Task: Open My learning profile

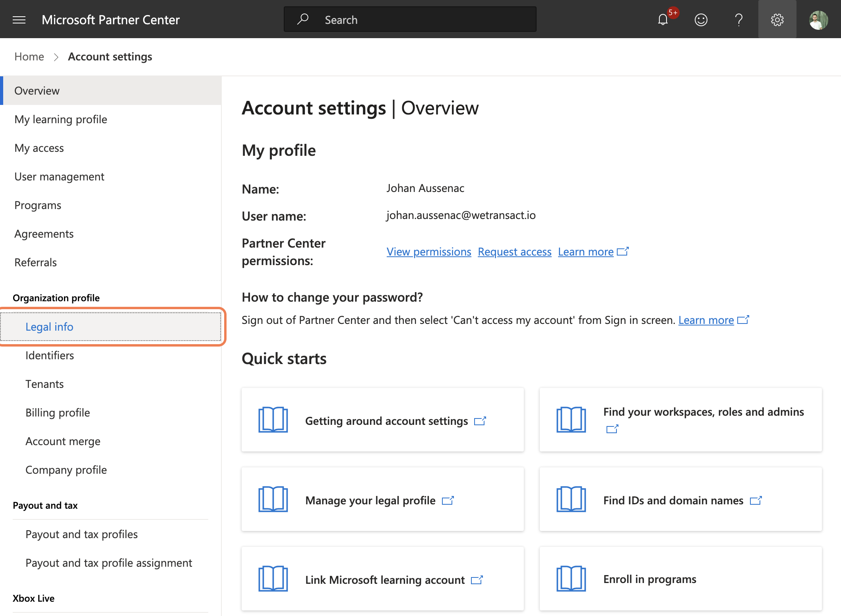Action: pyautogui.click(x=111, y=119)
